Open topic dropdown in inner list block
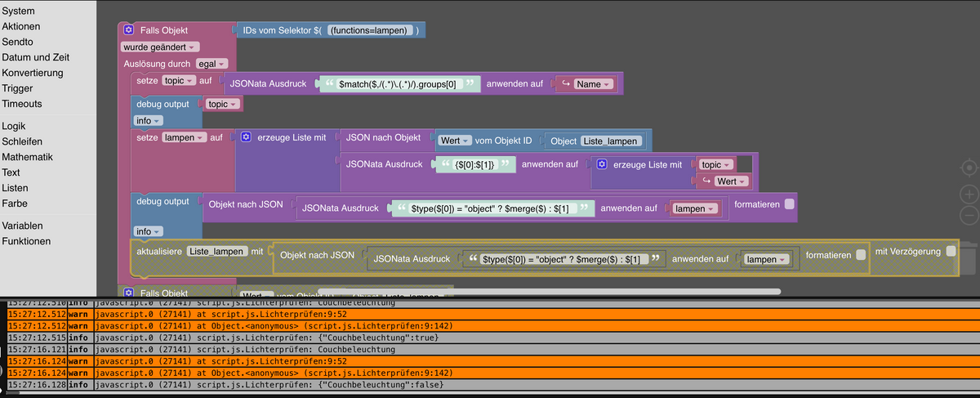This screenshot has height=398, width=980. click(716, 164)
